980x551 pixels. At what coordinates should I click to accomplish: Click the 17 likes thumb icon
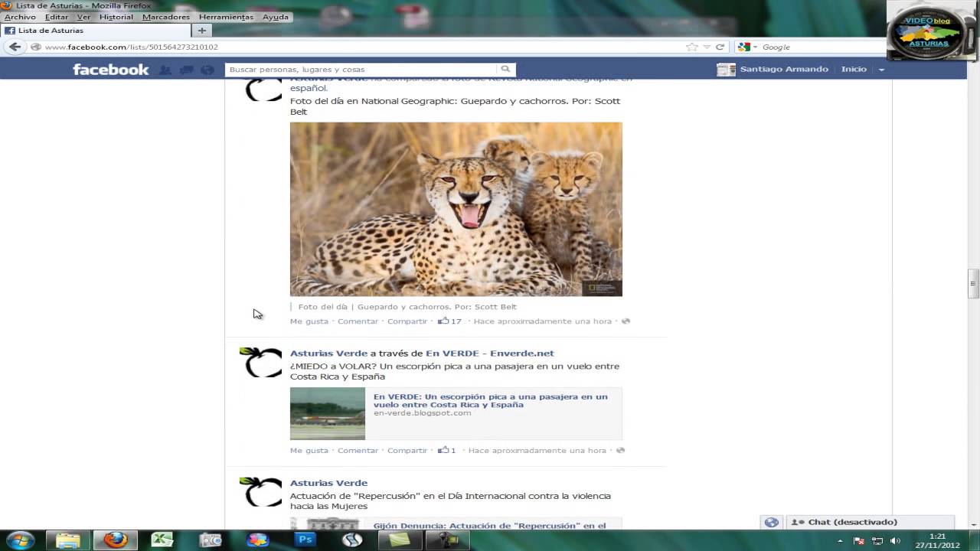point(443,321)
